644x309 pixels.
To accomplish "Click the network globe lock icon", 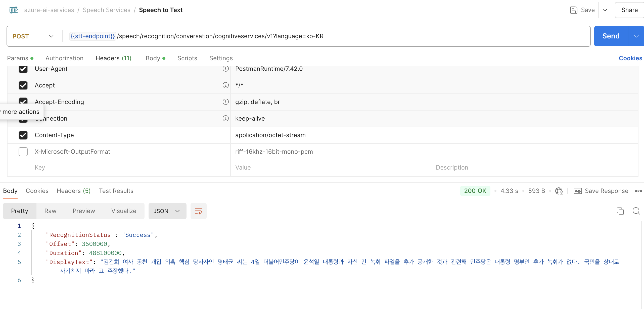I will pyautogui.click(x=559, y=191).
